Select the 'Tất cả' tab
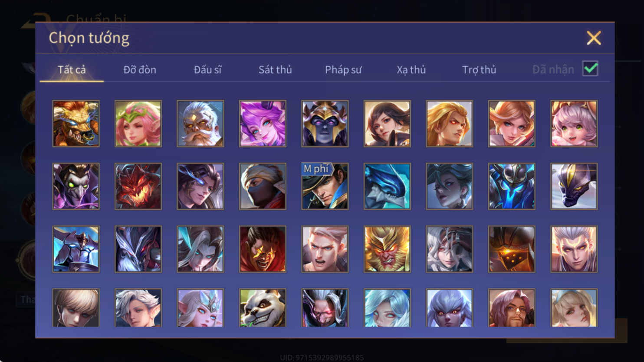644x362 pixels. coord(72,70)
